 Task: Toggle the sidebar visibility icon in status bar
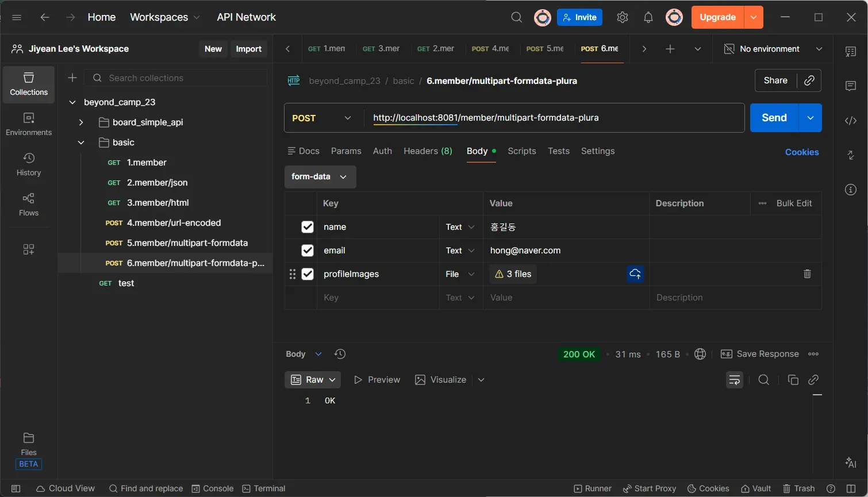coord(16,488)
